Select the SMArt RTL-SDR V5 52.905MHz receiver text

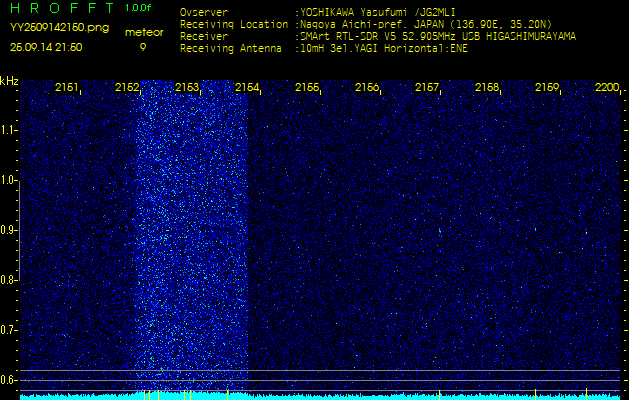click(438, 37)
